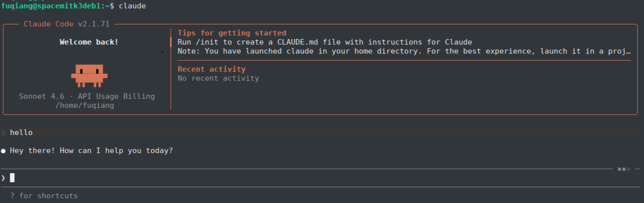
Task: Select "Hey there! How can I help you today?"
Action: 91,151
